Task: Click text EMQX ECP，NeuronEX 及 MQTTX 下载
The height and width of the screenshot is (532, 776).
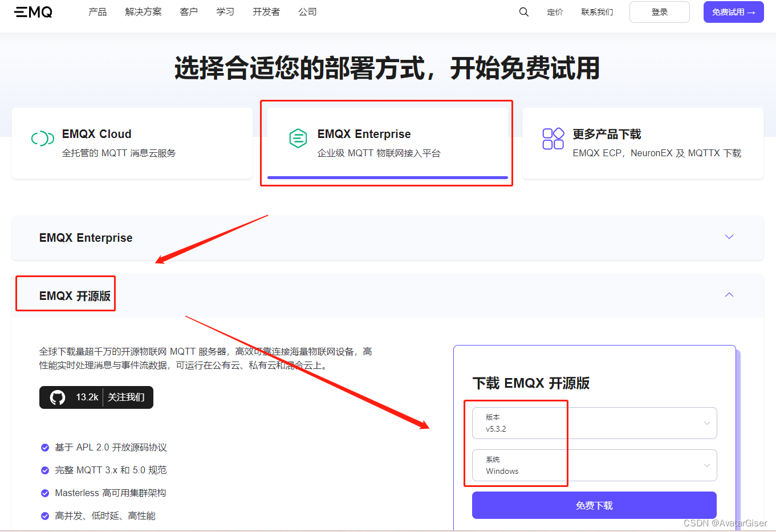Action: [657, 153]
